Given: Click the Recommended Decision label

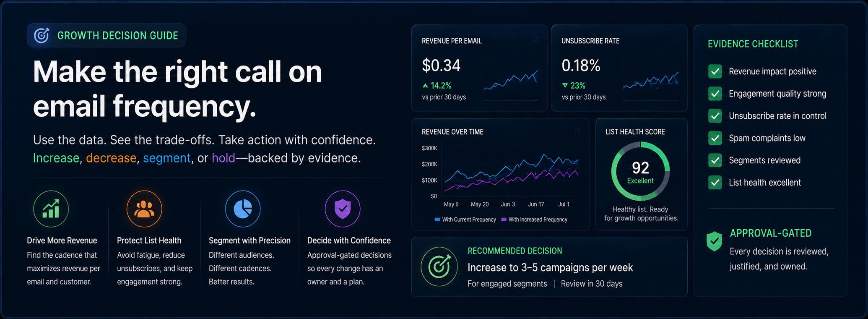Looking at the screenshot, I should pos(515,251).
